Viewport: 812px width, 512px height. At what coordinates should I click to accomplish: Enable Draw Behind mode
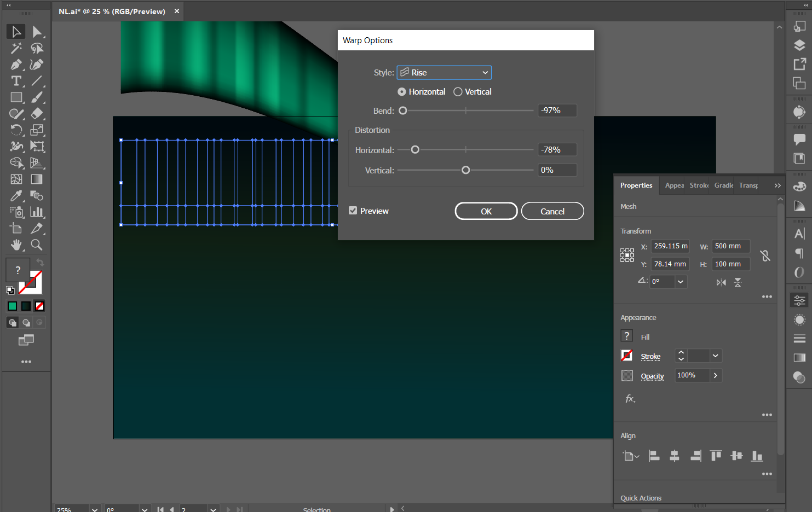tap(26, 323)
